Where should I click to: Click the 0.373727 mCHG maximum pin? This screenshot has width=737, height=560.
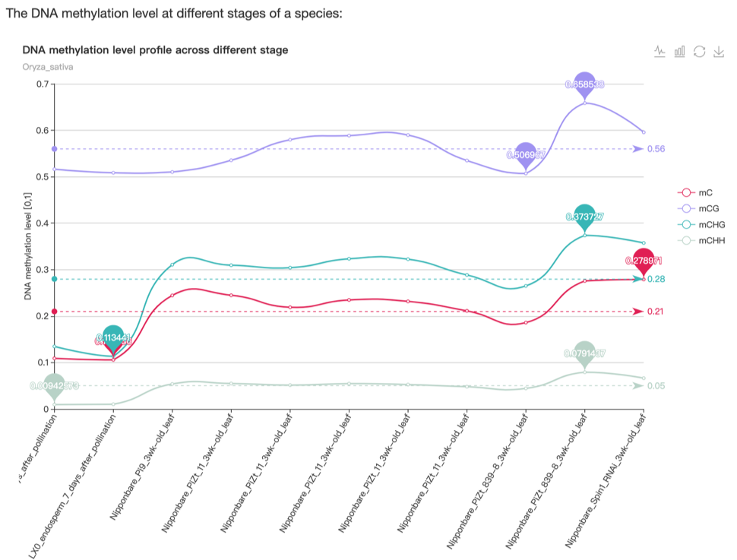tap(584, 217)
